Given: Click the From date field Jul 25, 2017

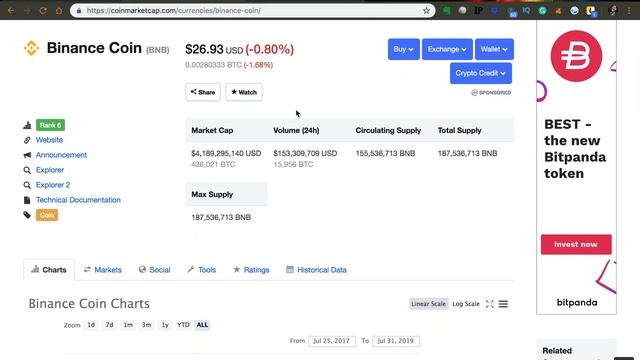Looking at the screenshot, I should [x=332, y=341].
